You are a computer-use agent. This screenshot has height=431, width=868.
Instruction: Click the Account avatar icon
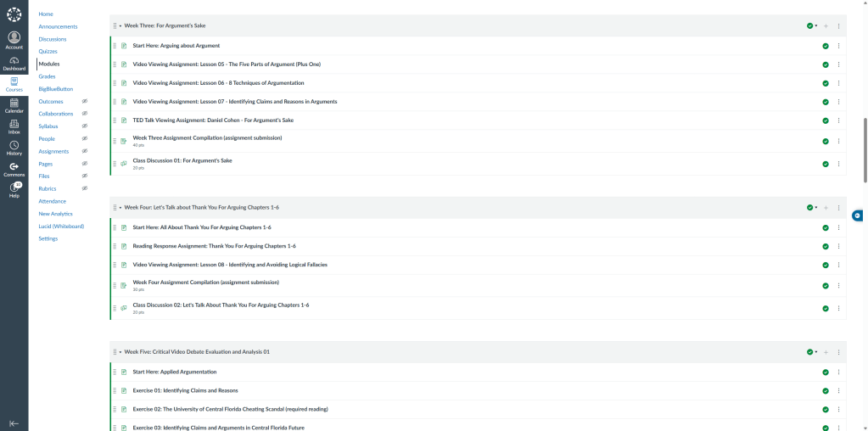click(14, 40)
